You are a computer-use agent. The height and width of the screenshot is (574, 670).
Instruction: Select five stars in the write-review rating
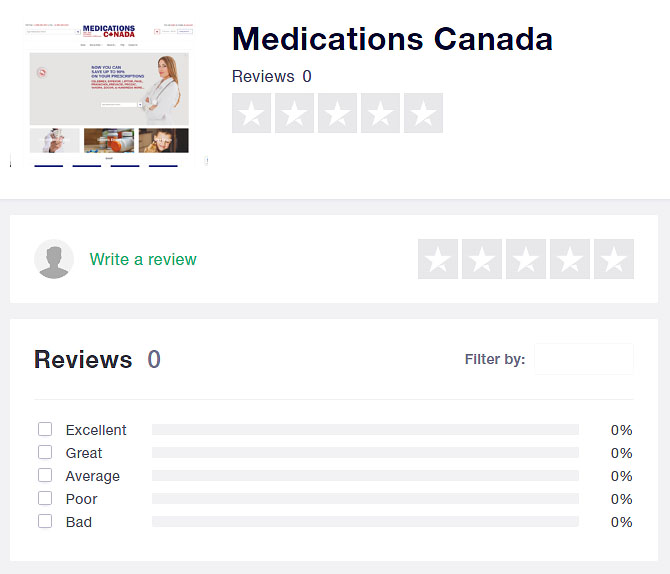pos(614,259)
